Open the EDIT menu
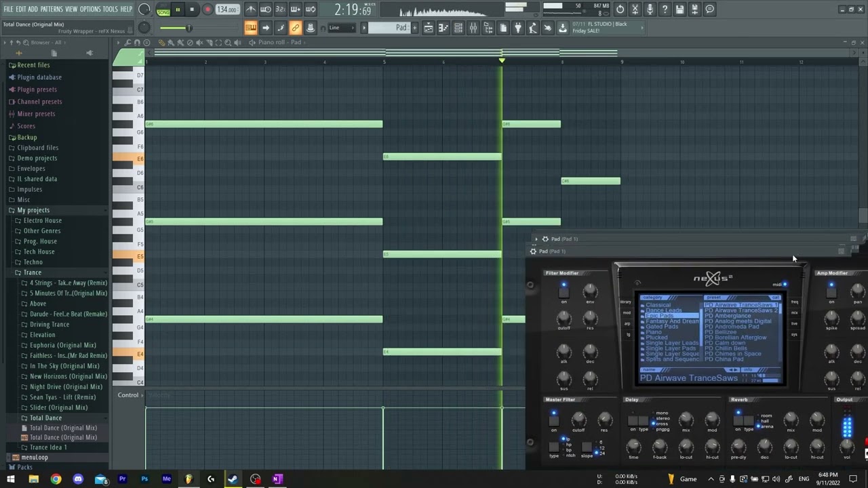The width and height of the screenshot is (868, 488). pos(21,9)
